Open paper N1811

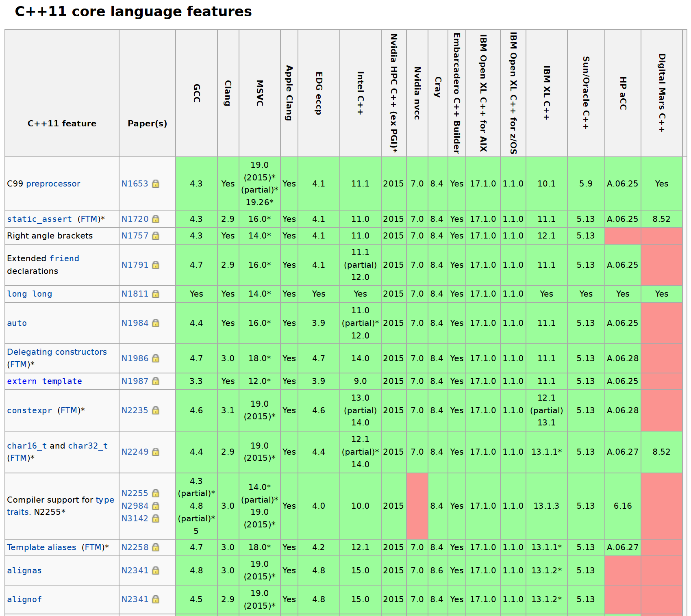pos(135,294)
